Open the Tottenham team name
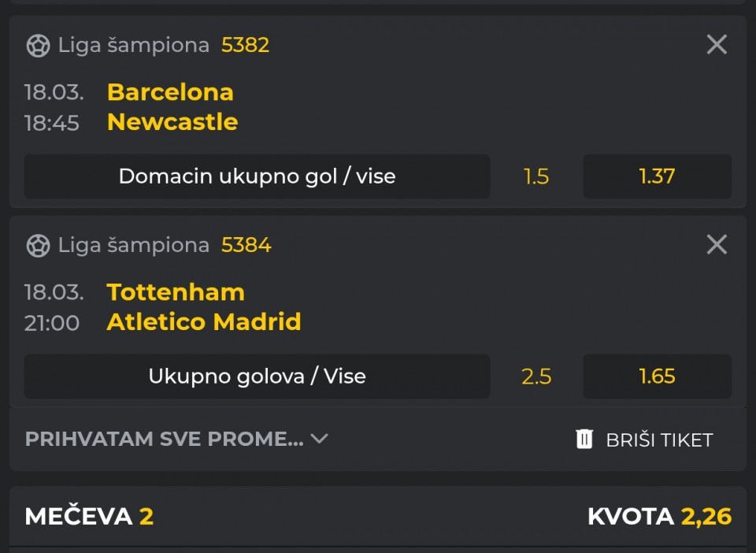Screen dimensions: 756x553 [x=176, y=292]
